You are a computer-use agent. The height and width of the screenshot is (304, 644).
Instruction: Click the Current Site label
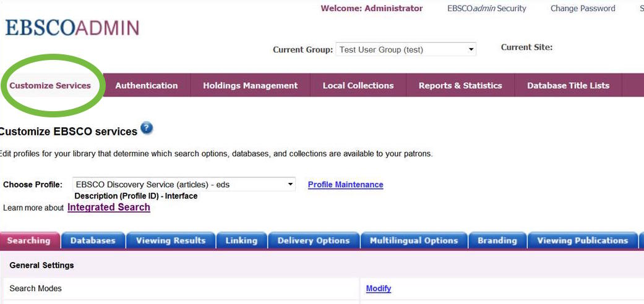(526, 47)
